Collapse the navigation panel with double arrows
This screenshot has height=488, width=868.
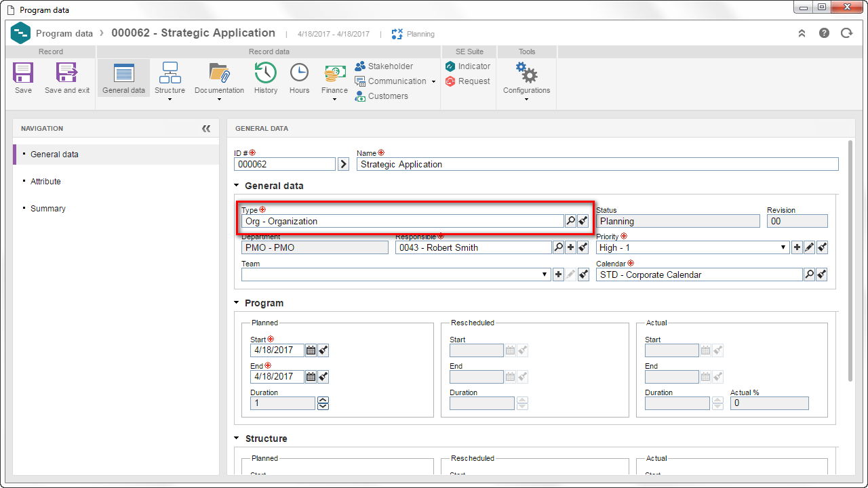tap(206, 129)
